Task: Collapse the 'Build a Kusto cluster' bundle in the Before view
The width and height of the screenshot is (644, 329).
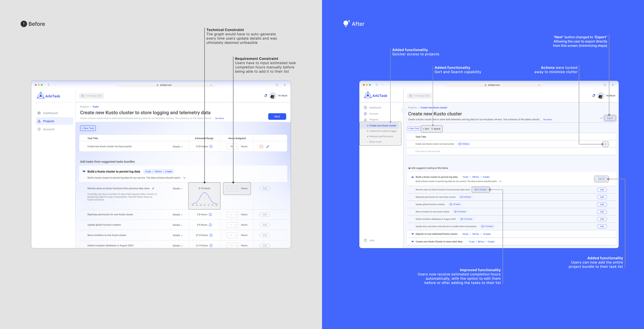Action: [x=84, y=172]
